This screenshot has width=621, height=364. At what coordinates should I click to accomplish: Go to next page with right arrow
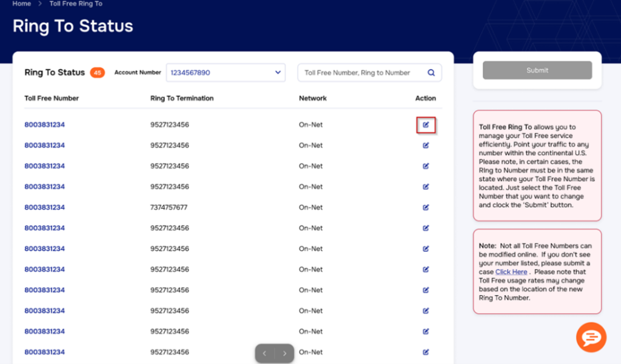pyautogui.click(x=284, y=353)
